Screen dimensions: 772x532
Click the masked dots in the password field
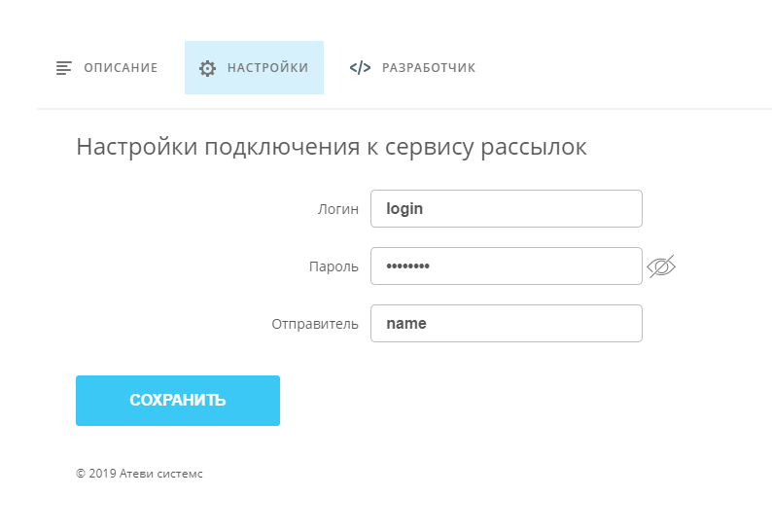(x=407, y=266)
